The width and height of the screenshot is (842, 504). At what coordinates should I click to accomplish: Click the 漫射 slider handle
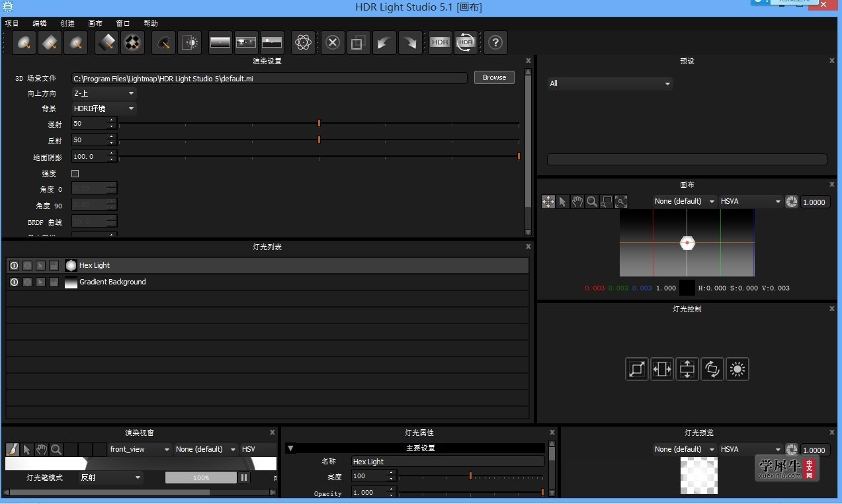coord(319,124)
